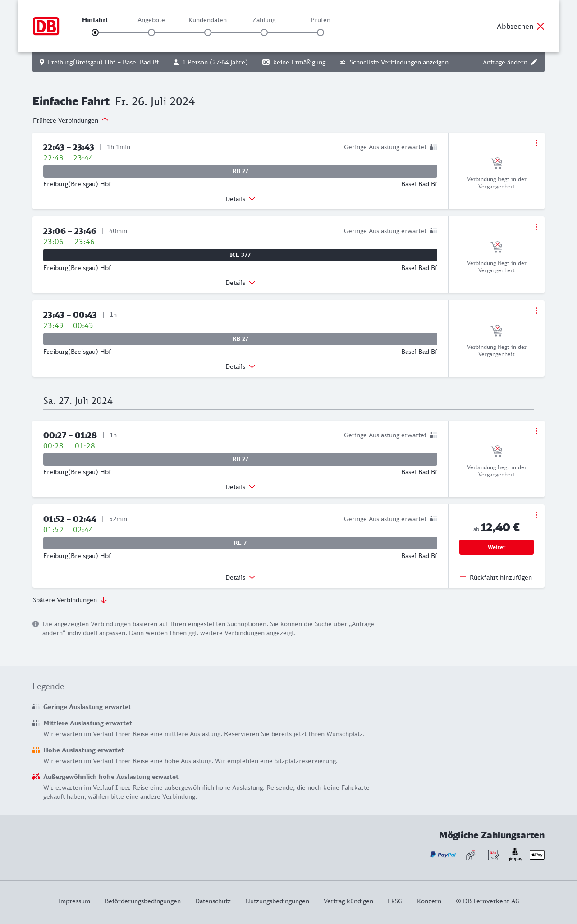Click the ICE 377 train bar
The width and height of the screenshot is (577, 924).
[x=240, y=255]
